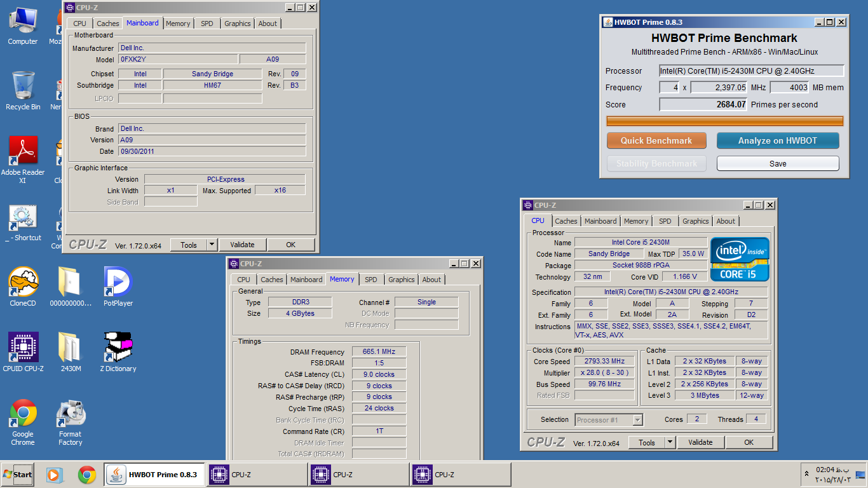The width and height of the screenshot is (868, 488).
Task: Click the media player icon in taskbar
Action: click(x=55, y=475)
